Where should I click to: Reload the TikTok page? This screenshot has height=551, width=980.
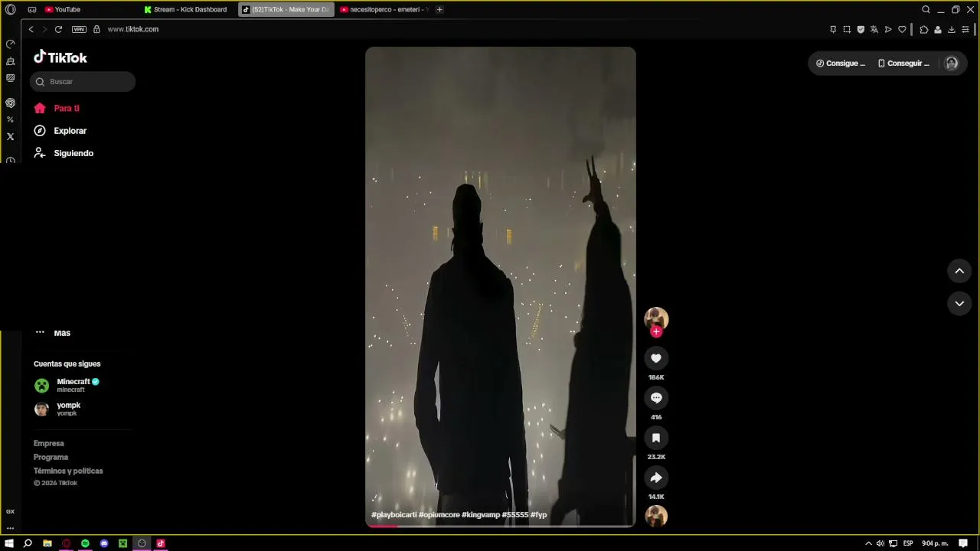click(58, 29)
